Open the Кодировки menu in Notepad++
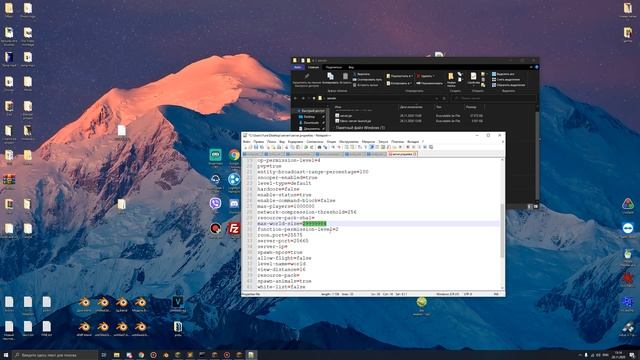 coord(295,142)
